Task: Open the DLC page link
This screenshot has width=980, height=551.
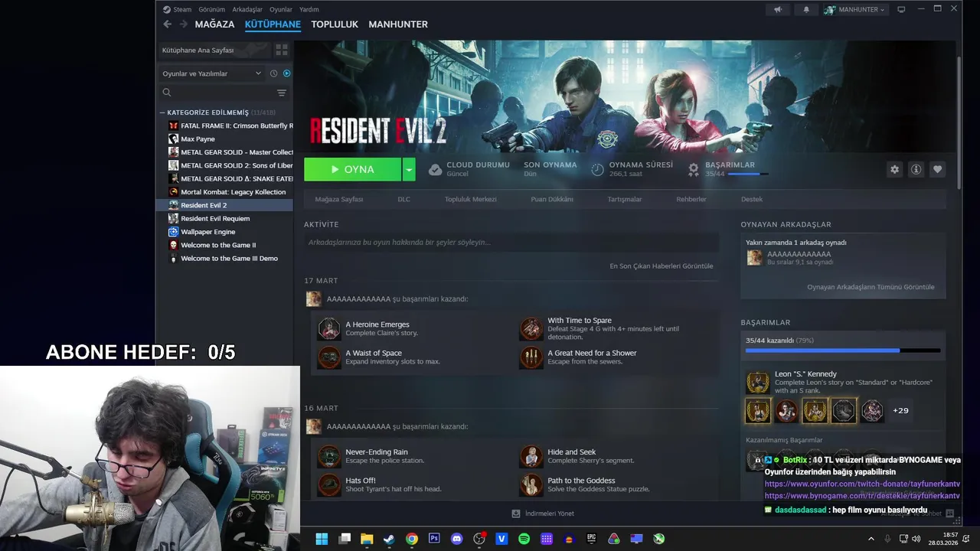Action: click(403, 199)
